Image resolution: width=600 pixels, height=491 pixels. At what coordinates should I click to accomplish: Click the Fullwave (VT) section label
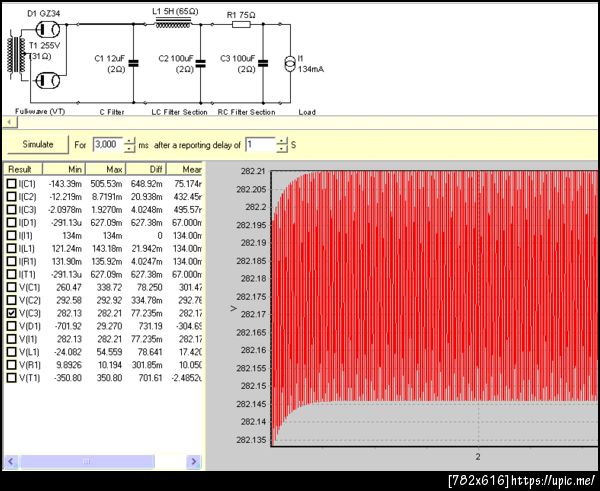point(40,112)
